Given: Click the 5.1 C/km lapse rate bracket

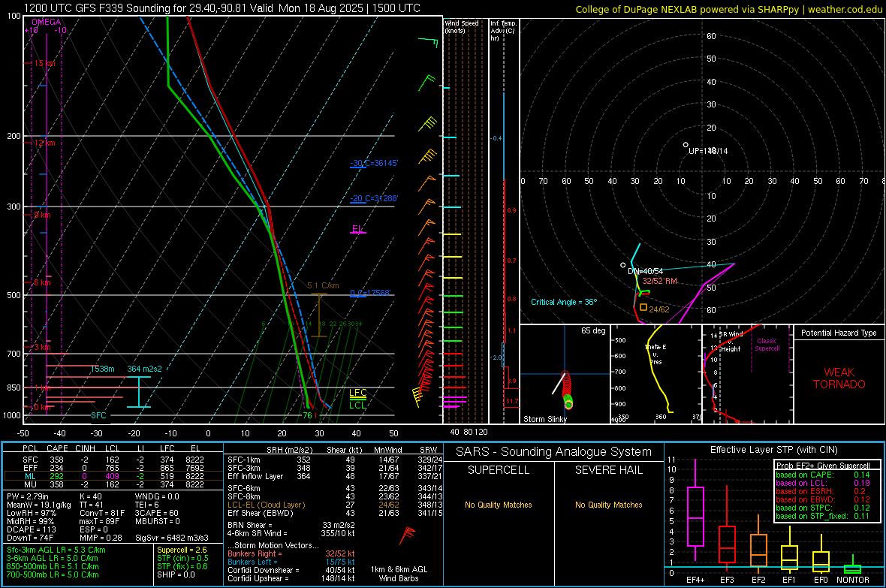Looking at the screenshot, I should coord(318,315).
